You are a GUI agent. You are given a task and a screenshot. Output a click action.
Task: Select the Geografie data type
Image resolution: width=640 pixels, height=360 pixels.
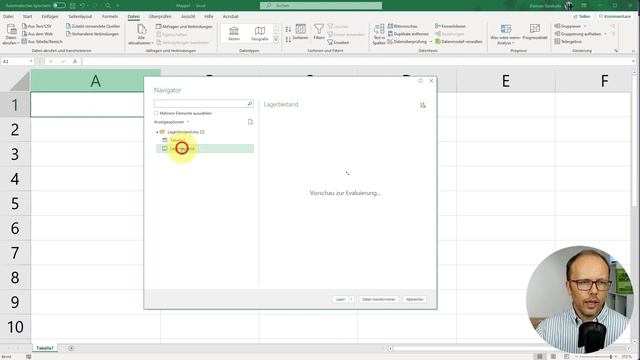tap(260, 33)
